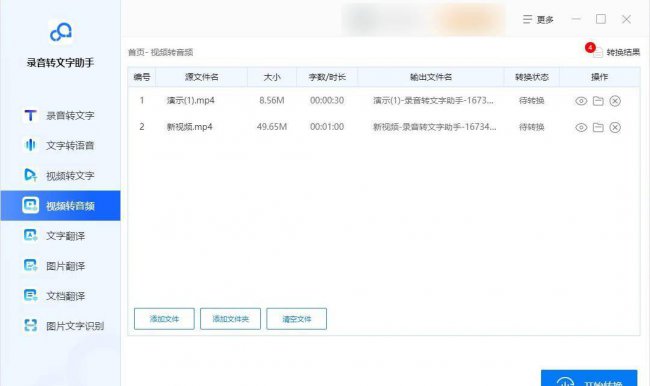Open 文字转语音 in the sidebar
Image resolution: width=650 pixels, height=386 pixels.
61,145
